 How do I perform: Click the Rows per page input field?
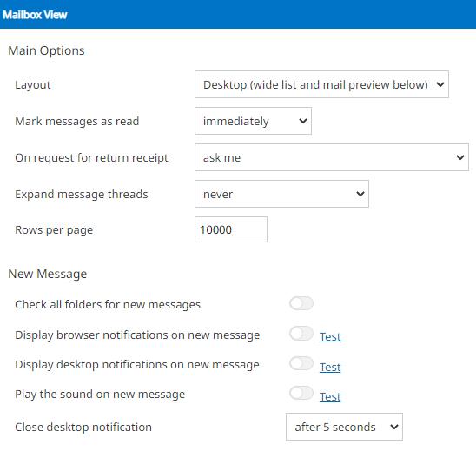point(231,229)
